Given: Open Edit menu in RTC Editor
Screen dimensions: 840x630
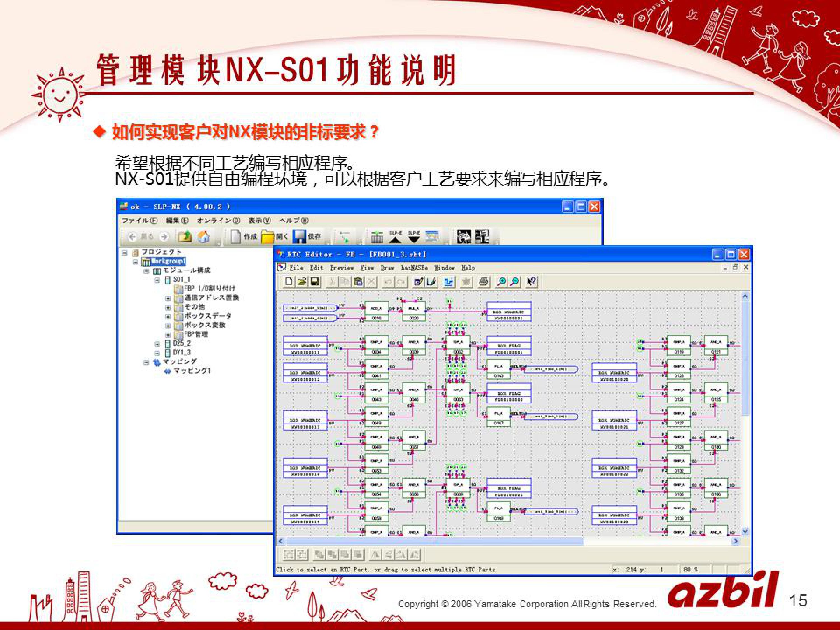Looking at the screenshot, I should click(x=316, y=268).
